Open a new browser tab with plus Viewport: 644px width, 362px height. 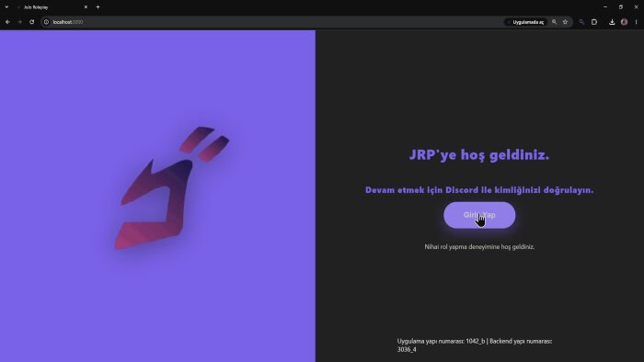point(98,7)
